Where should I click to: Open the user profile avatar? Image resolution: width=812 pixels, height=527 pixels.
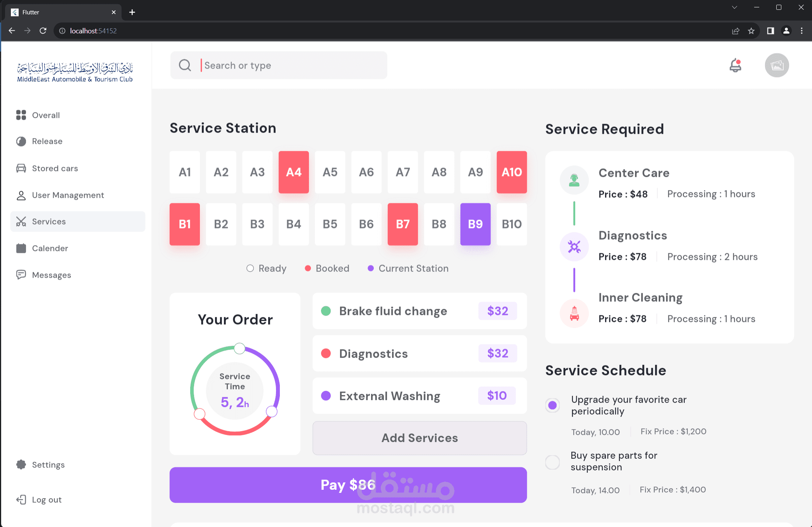pyautogui.click(x=777, y=65)
